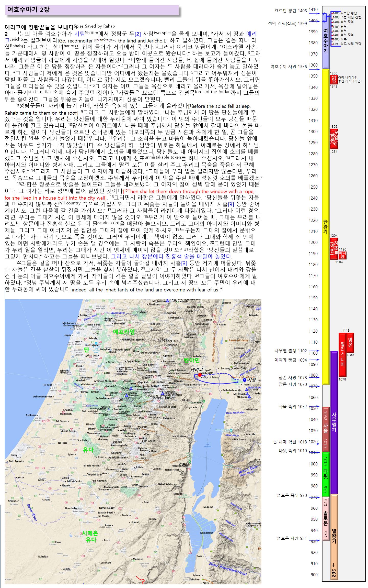Viewport: 368px width, 588px height.
Task: Click the 1399 실로 성막 건립 timeline entry
Action: (347, 44)
